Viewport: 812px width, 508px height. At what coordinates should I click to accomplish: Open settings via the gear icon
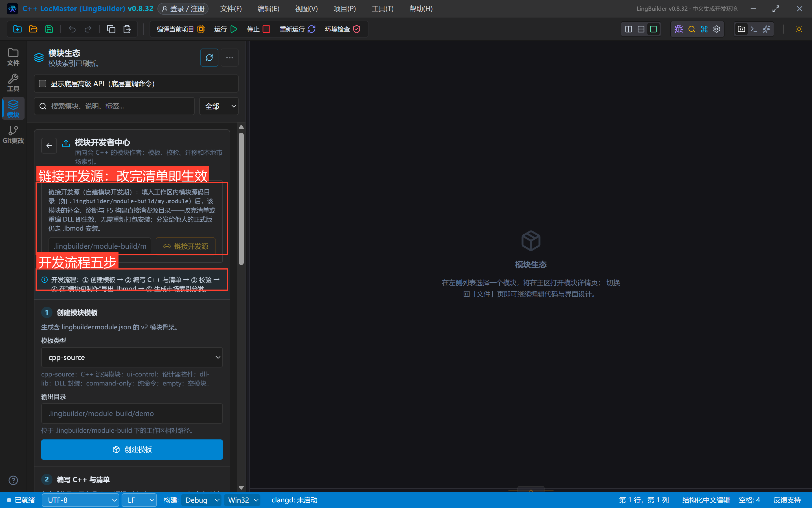(x=717, y=29)
